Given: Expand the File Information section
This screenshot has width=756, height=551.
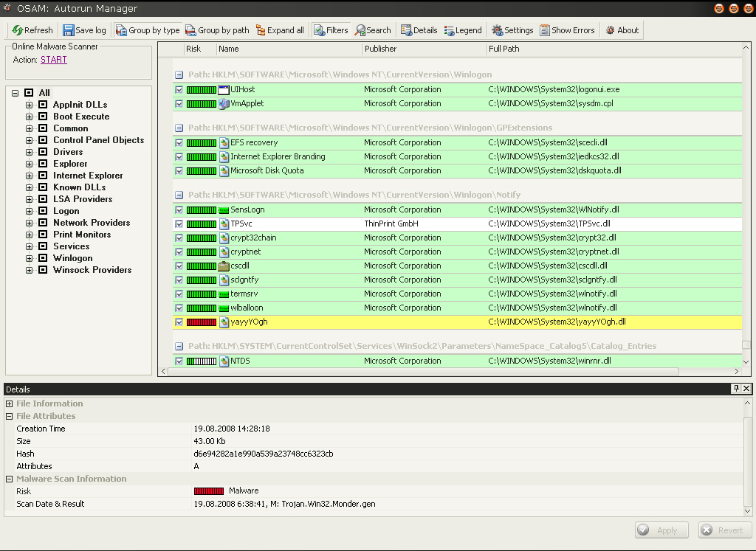Looking at the screenshot, I should tap(9, 403).
